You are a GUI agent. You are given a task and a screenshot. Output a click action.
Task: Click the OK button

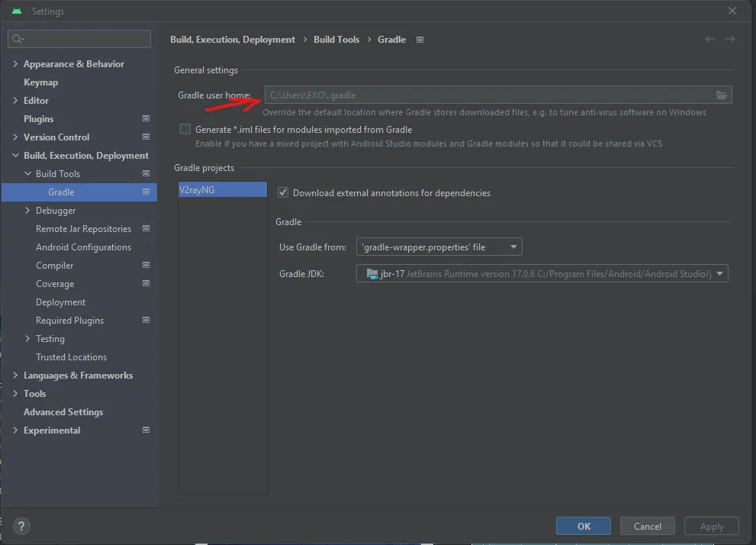[584, 526]
